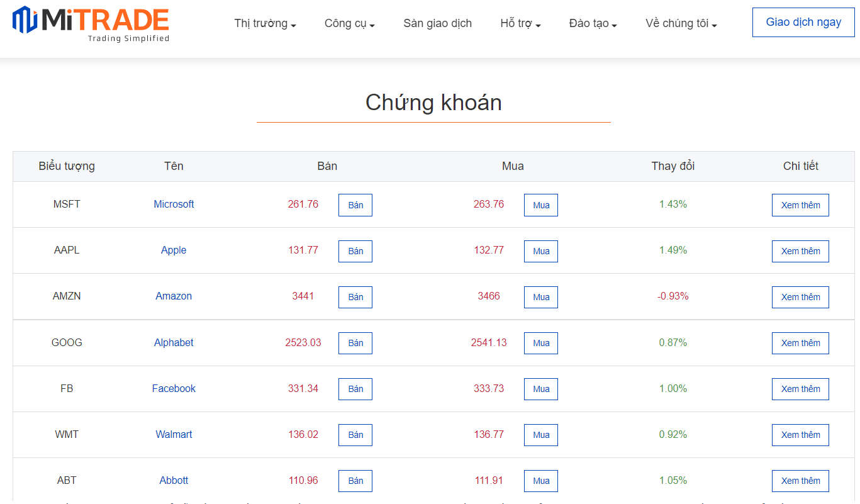Image resolution: width=860 pixels, height=504 pixels.
Task: Click Xem thêm for Walmart
Action: point(800,435)
